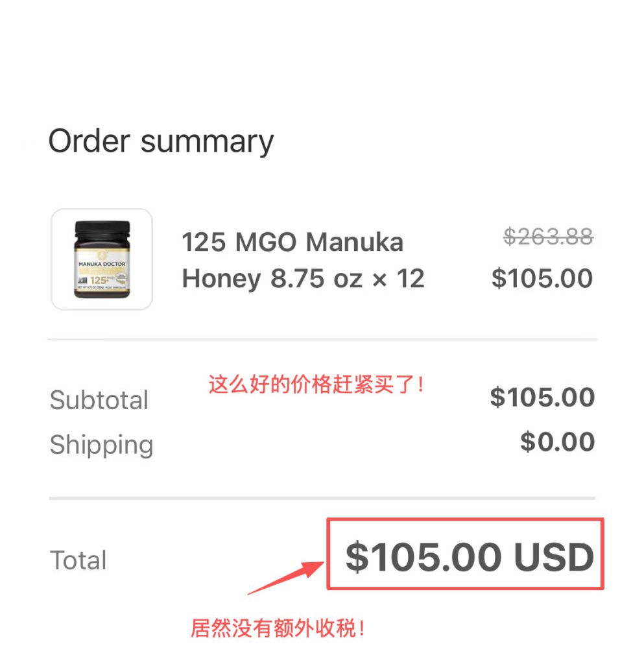The image size is (644, 664).
Task: Click the discounted $105.00 item price
Action: tap(542, 278)
